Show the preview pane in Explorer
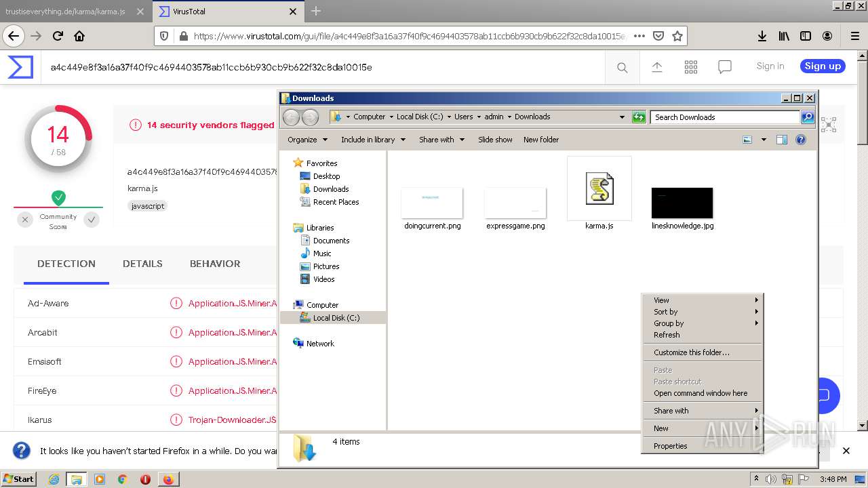Screen dimensions: 868x488 tap(781, 140)
